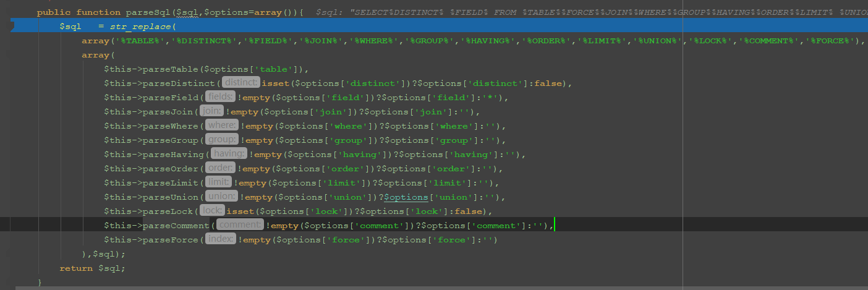Screen dimensions: 868x290
Task: Click the 'join:' parameter hint
Action: click(x=211, y=111)
